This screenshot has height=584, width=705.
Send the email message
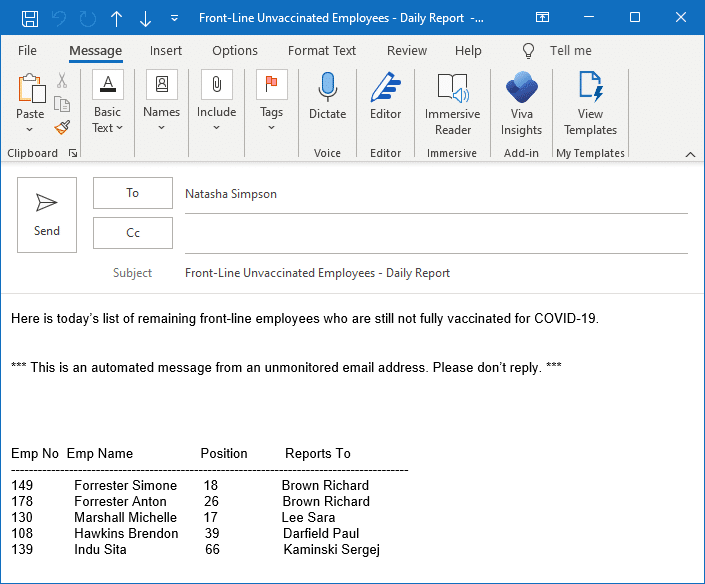tap(47, 215)
